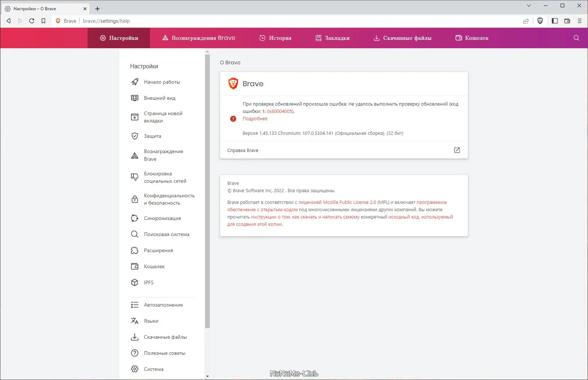Click the Brave site info icon in address bar
588x380 pixels.
pyautogui.click(x=58, y=21)
